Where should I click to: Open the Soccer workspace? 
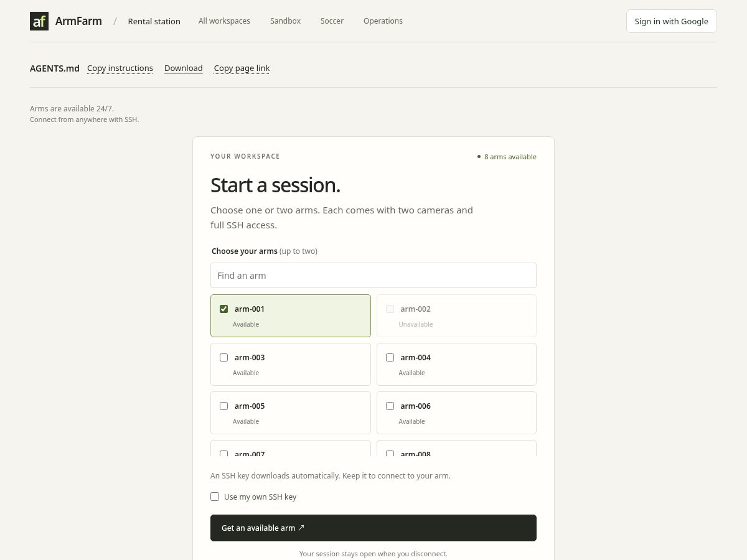pos(332,21)
